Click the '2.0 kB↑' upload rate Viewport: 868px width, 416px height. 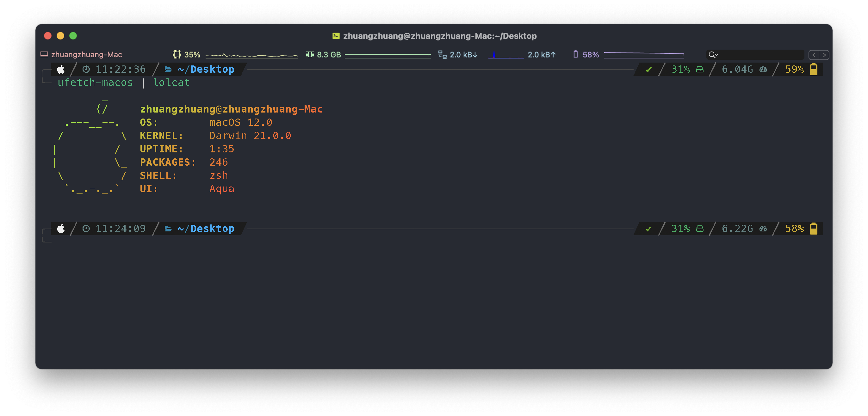tap(542, 55)
